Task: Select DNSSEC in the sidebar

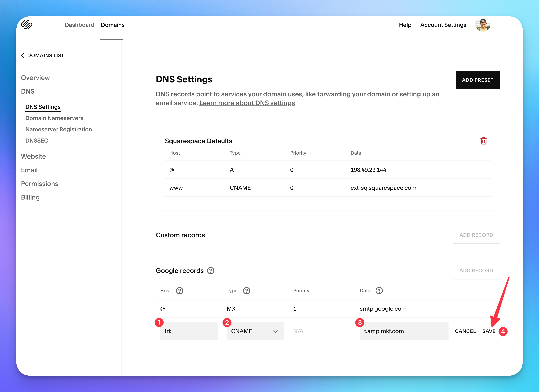Action: [37, 141]
